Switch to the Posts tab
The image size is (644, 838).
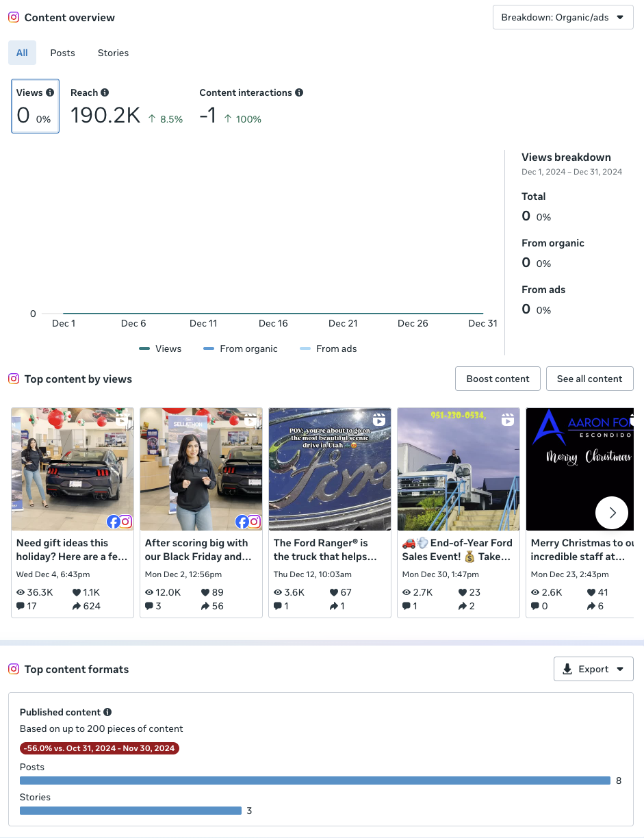[63, 53]
